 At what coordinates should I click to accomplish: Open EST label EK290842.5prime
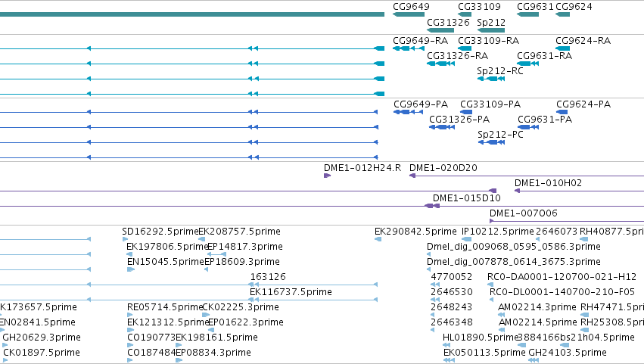point(415,232)
